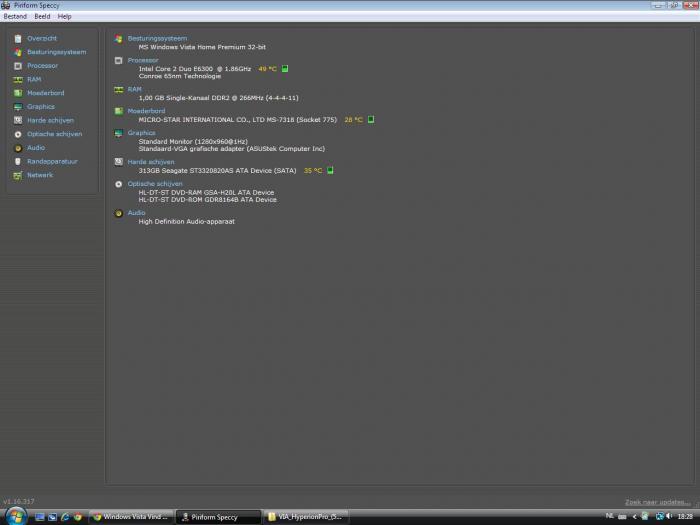Open the Processor heading in summary

143,60
